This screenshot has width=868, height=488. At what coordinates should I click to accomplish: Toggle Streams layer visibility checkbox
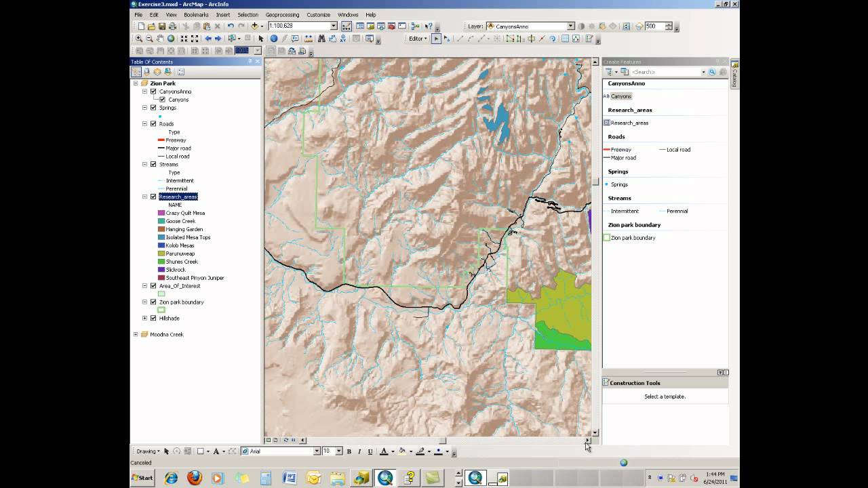(153, 165)
